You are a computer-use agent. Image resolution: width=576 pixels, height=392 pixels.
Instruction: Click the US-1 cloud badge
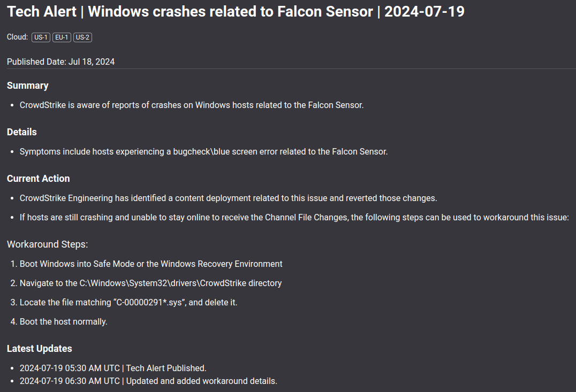coord(41,37)
